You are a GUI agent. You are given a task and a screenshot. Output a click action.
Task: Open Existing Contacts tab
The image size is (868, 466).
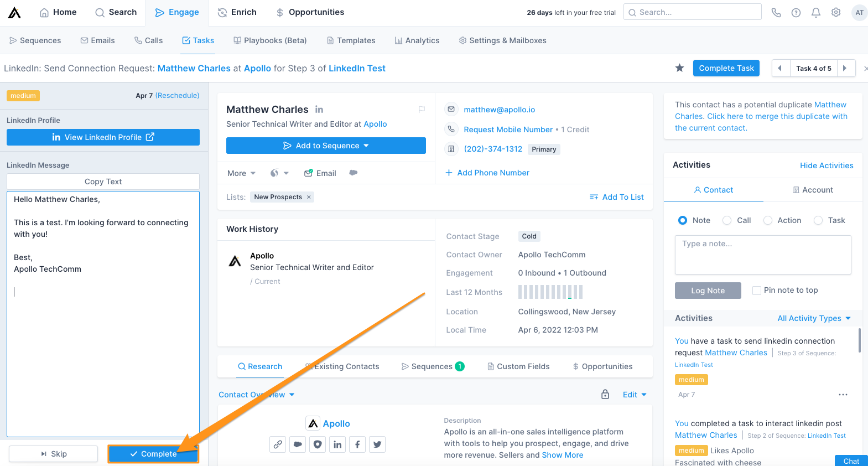[x=342, y=366]
